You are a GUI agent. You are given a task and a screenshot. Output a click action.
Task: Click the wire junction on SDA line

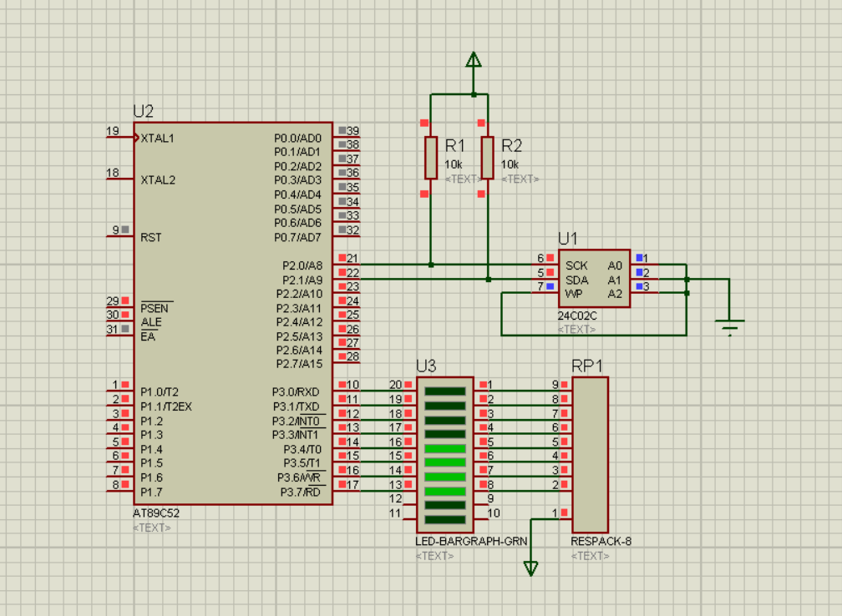point(488,279)
